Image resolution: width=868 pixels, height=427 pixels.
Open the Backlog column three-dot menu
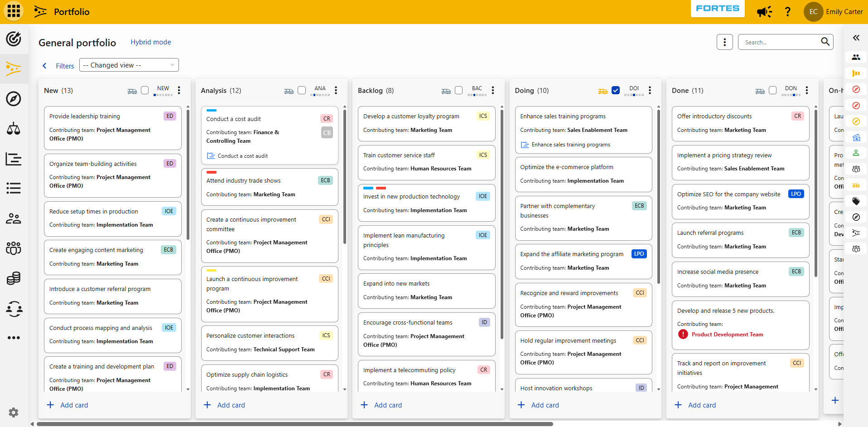pyautogui.click(x=493, y=90)
